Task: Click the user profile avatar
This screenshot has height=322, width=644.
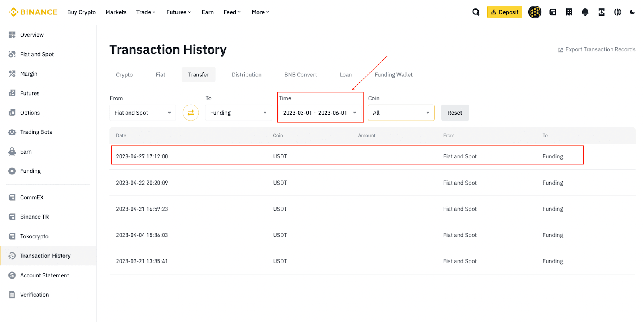Action: (x=535, y=12)
